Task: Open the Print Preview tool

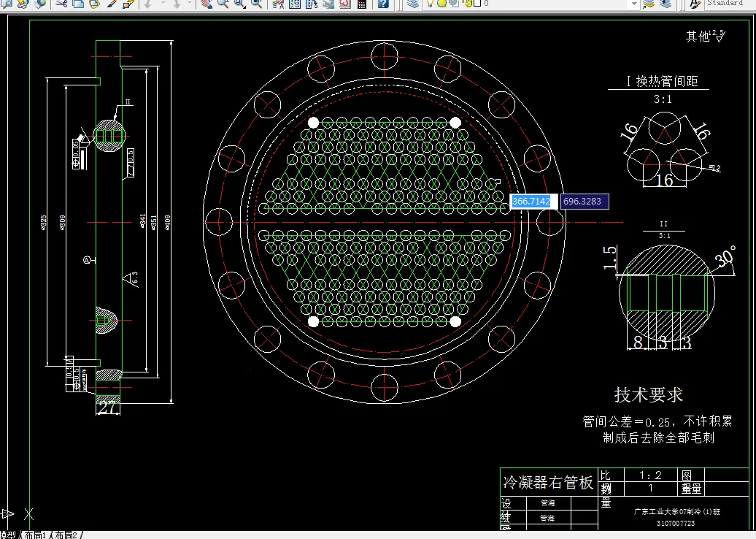Action: point(7,4)
